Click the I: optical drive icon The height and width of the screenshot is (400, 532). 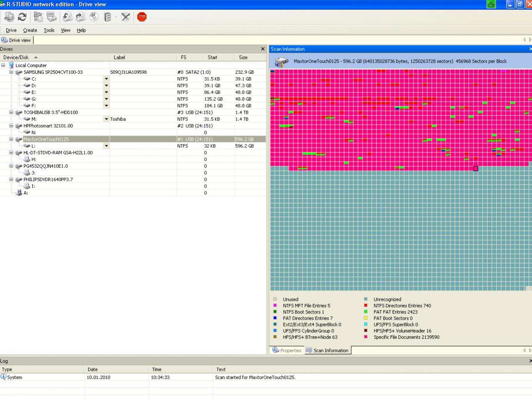(x=27, y=186)
